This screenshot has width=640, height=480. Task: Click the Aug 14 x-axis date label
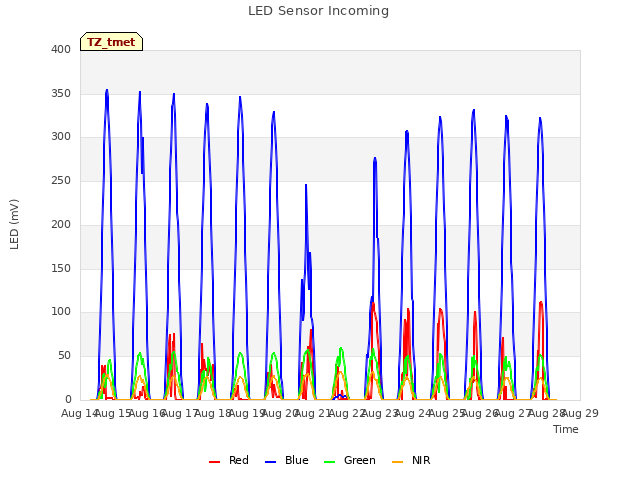click(x=79, y=413)
